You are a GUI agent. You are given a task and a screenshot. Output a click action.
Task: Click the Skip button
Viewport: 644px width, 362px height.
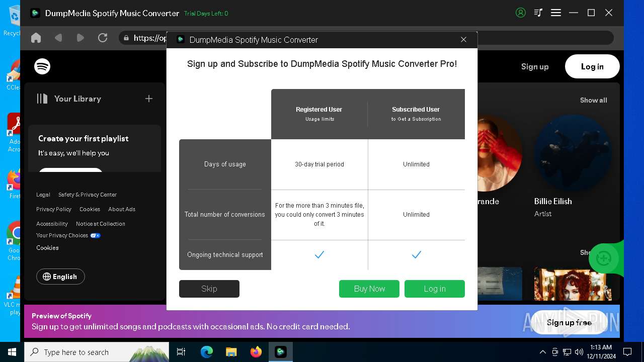click(209, 289)
